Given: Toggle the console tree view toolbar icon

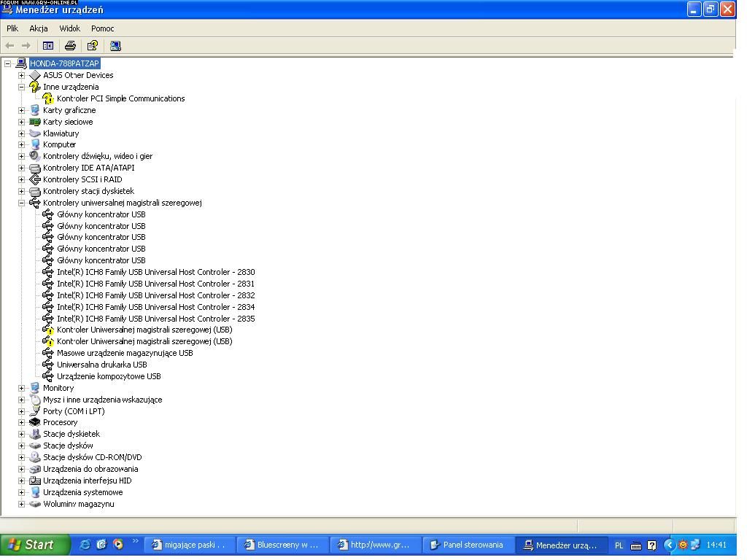Looking at the screenshot, I should point(48,46).
